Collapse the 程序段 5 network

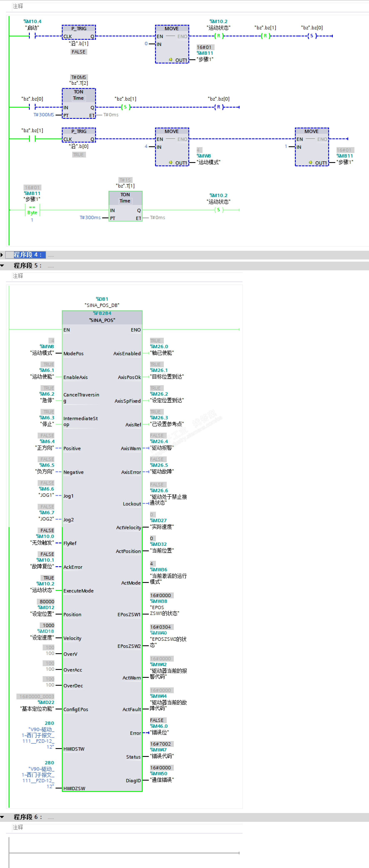[2, 266]
